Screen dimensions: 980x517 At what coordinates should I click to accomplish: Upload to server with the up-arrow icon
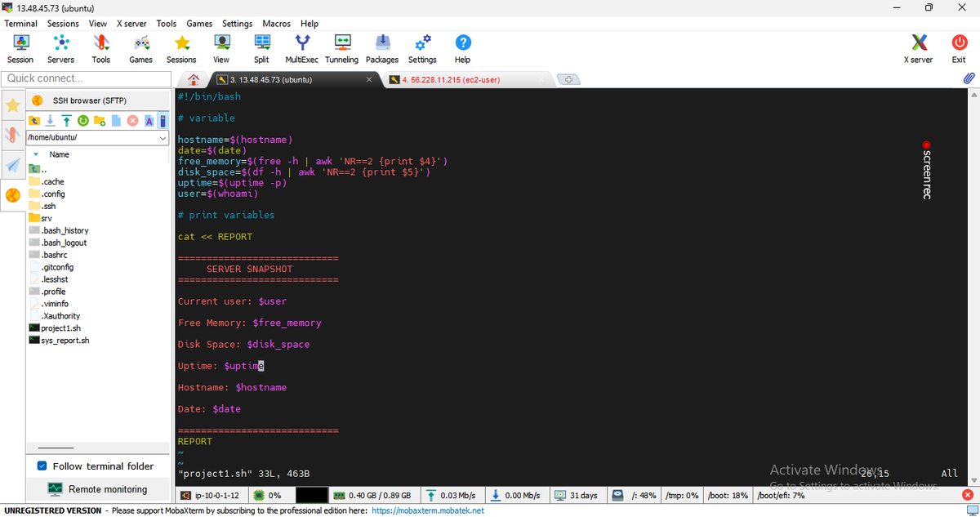pyautogui.click(x=67, y=121)
